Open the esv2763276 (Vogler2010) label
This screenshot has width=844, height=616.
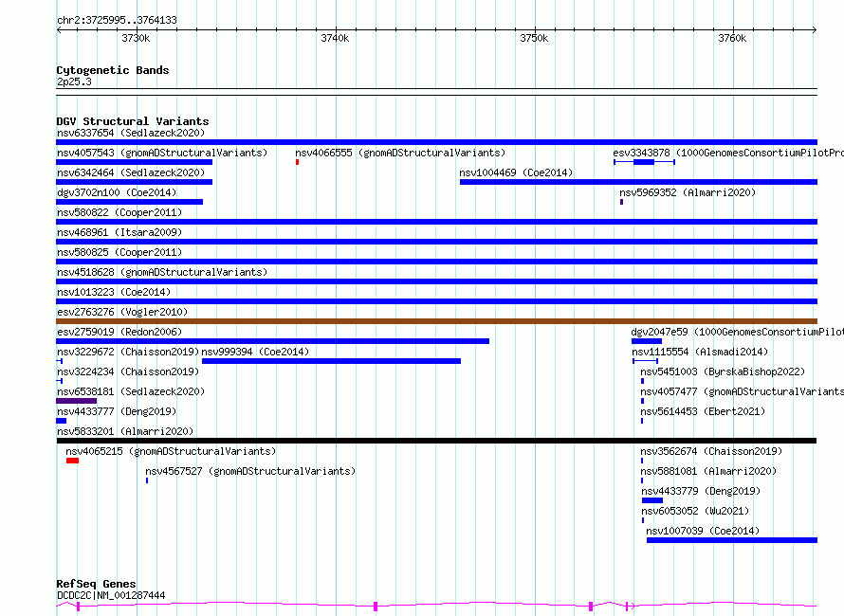[x=122, y=312]
